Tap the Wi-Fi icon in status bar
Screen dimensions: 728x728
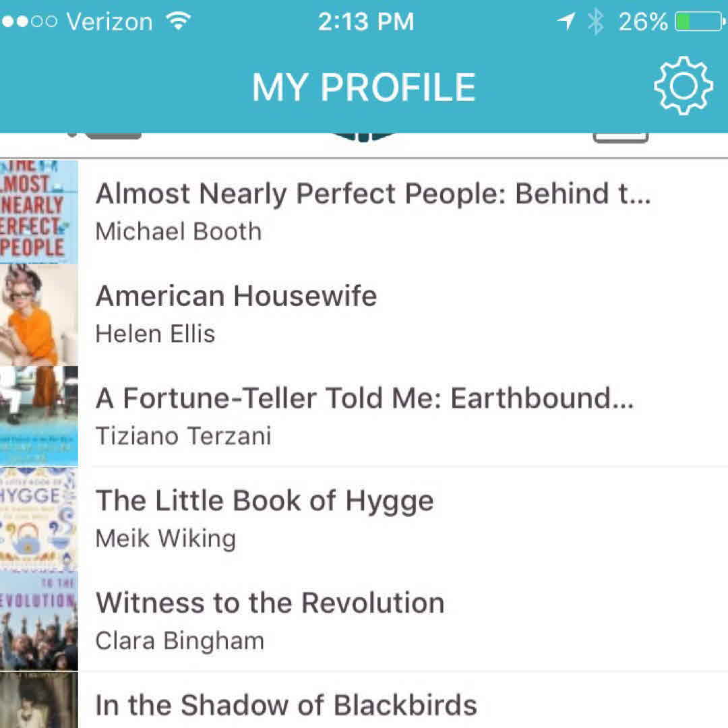point(178,22)
